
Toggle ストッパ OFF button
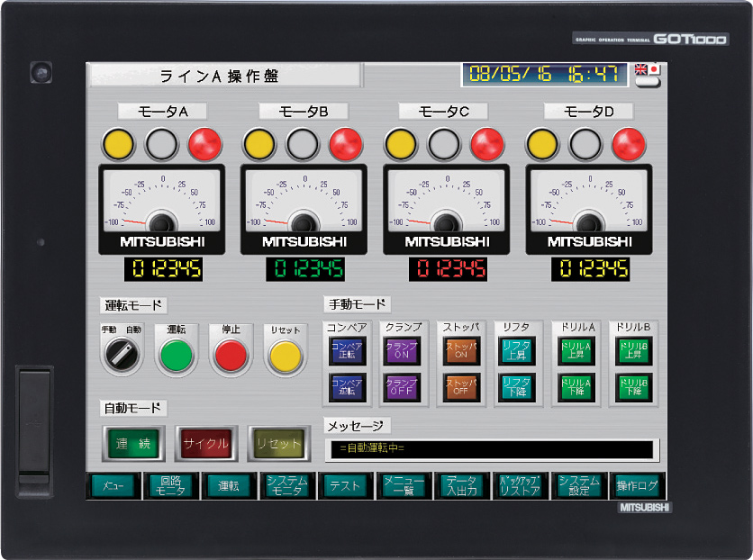460,387
